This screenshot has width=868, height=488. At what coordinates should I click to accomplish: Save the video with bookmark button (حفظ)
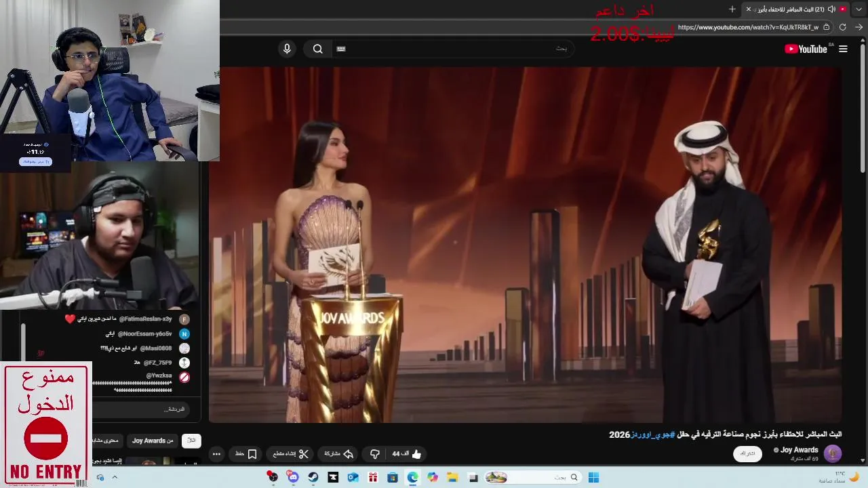click(x=246, y=454)
